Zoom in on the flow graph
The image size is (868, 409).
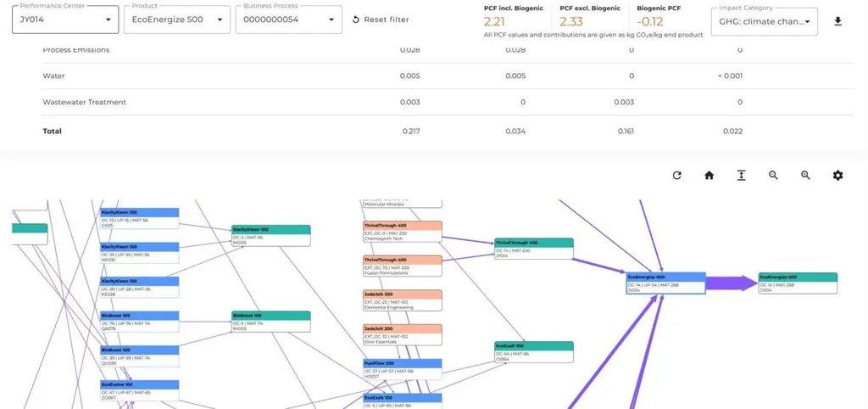click(805, 176)
